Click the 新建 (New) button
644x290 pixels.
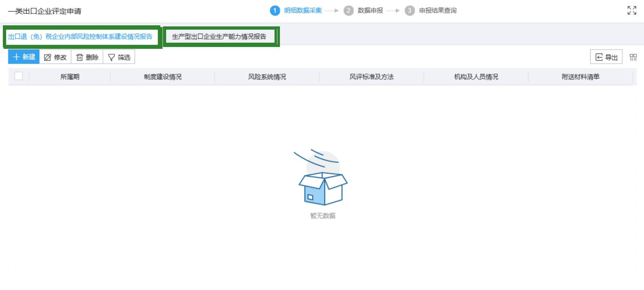pos(24,57)
